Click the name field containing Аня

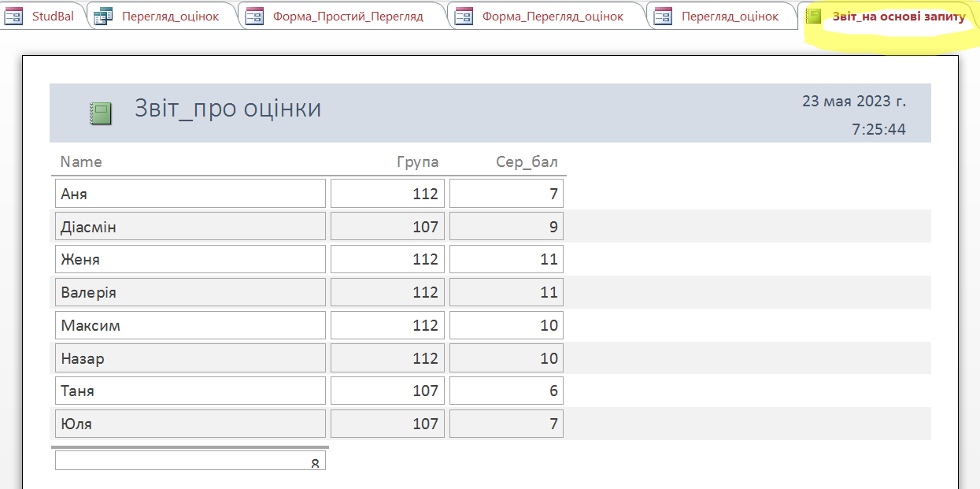190,194
